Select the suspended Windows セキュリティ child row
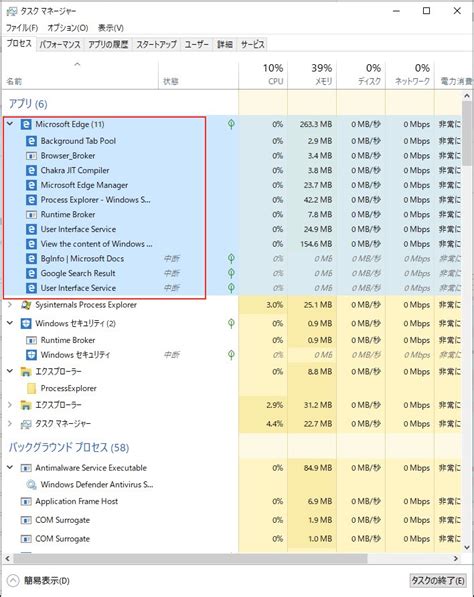The width and height of the screenshot is (474, 597). [x=231, y=355]
